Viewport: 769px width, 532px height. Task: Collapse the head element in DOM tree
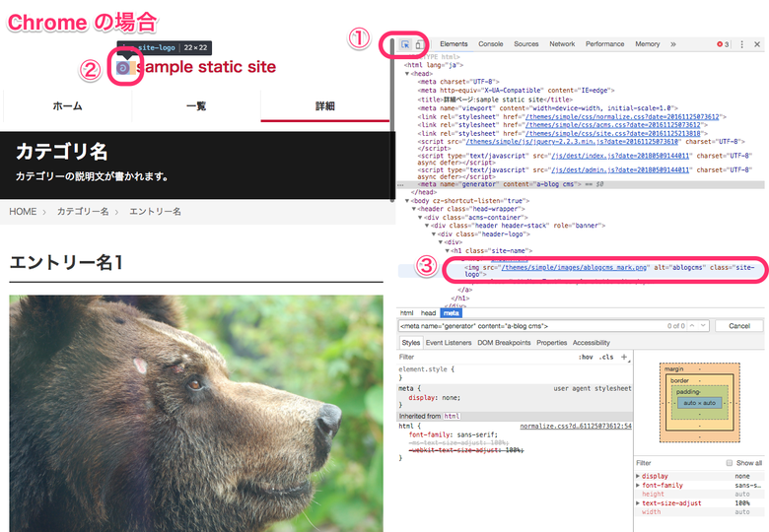coord(407,73)
